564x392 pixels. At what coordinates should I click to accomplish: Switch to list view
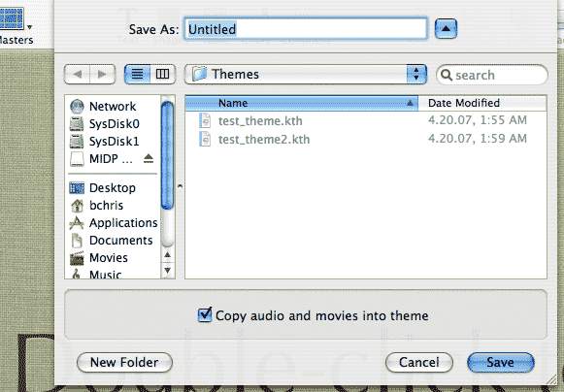coord(137,74)
